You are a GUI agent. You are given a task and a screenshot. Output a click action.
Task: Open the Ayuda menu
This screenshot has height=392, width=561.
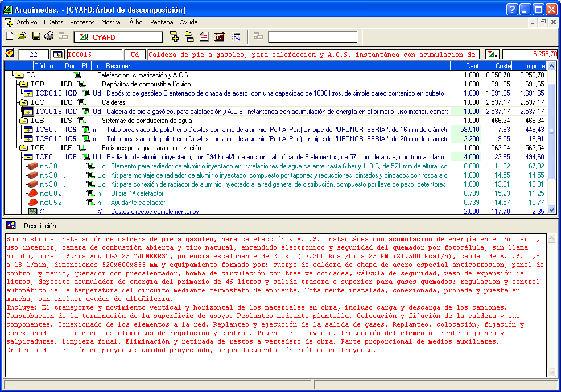(x=188, y=22)
